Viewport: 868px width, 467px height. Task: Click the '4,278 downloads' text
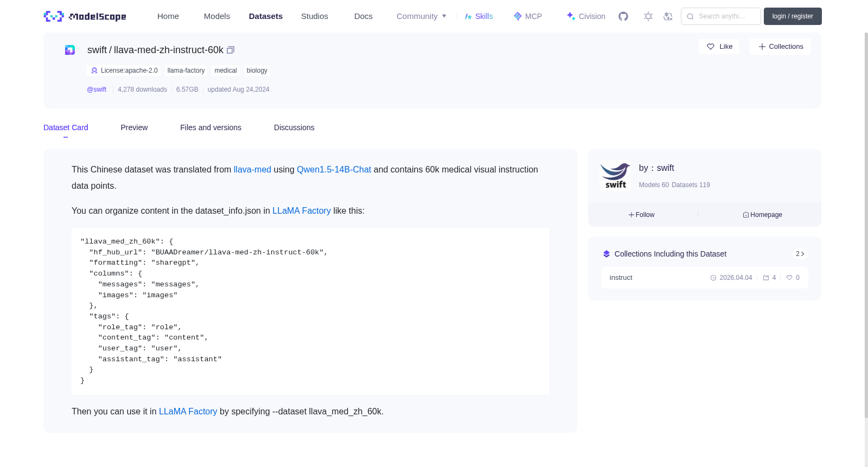pyautogui.click(x=142, y=89)
